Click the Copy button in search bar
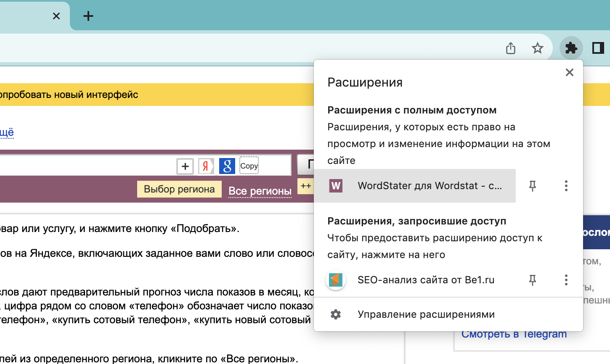The image size is (610, 364). coord(249,166)
